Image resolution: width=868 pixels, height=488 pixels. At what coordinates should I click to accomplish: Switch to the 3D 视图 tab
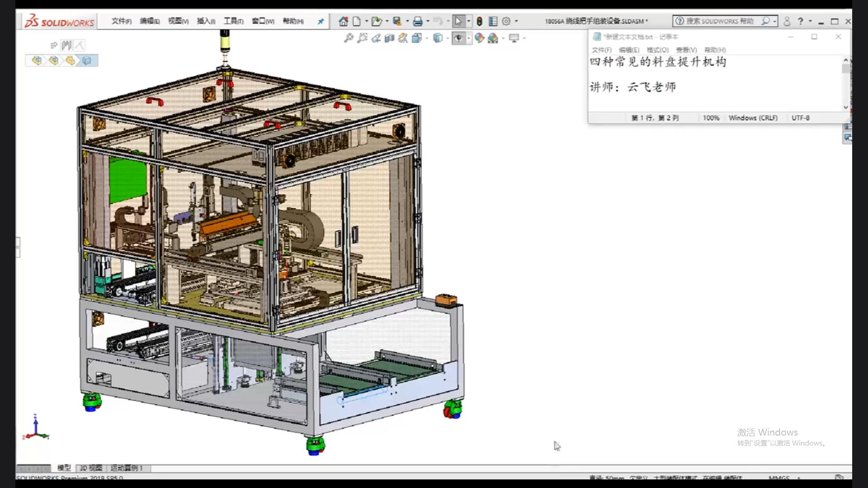[91, 468]
